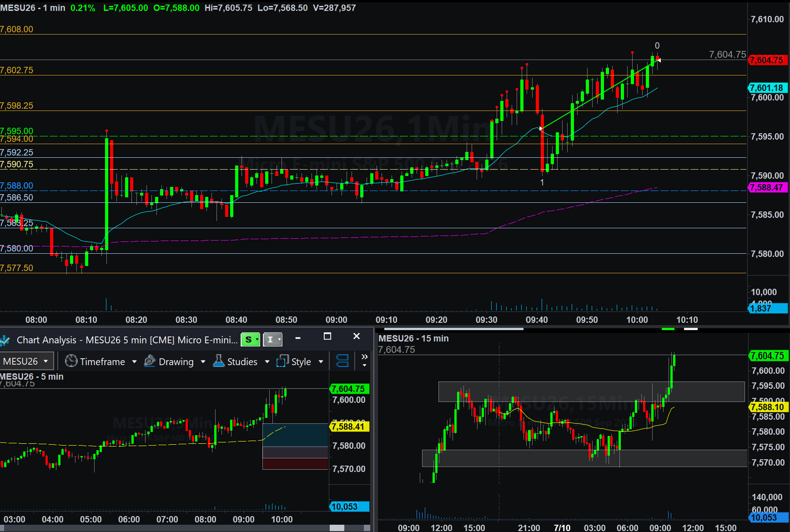Click the blue 1,837 volume marker
Screen dimensions: 790x532
pos(767,308)
